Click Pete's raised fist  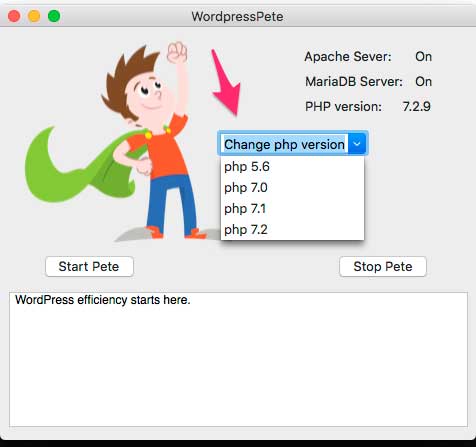(x=177, y=53)
